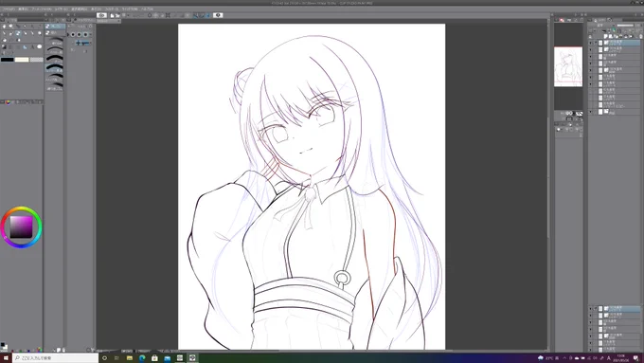Open the Selection menu

tap(79, 9)
